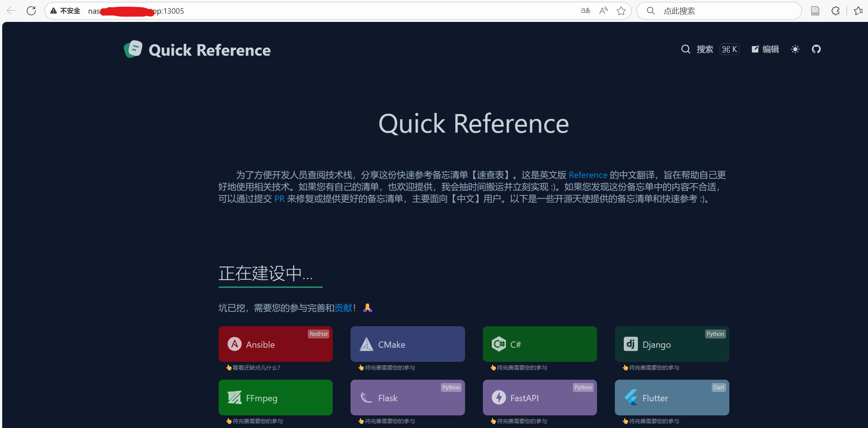Click the Python tag on FastAPI

(583, 387)
